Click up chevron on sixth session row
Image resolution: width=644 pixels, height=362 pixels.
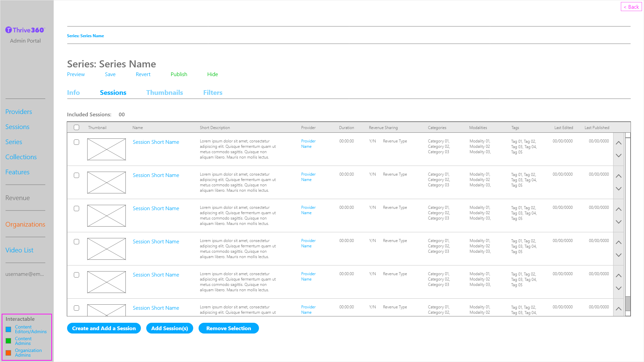(x=619, y=309)
